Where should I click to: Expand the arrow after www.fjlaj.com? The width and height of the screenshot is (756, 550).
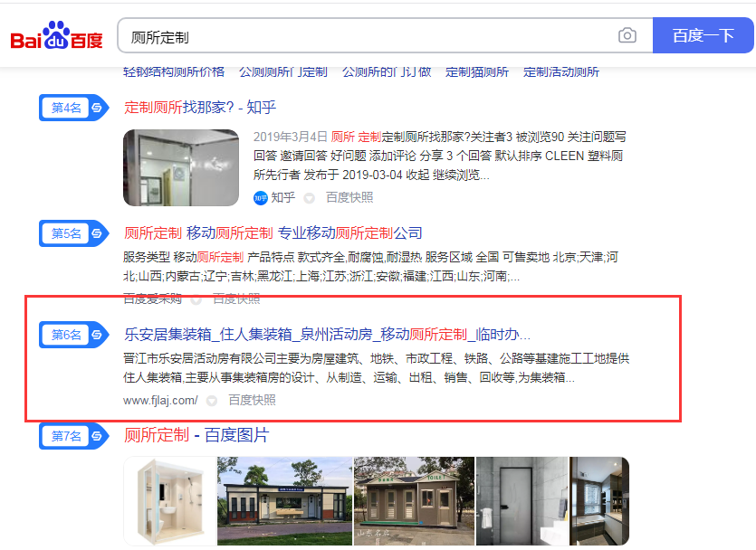click(x=211, y=401)
